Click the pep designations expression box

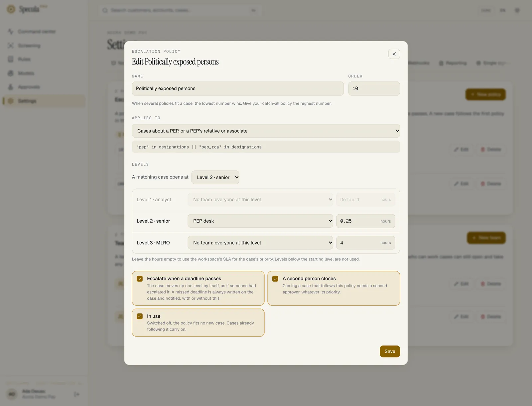266,147
